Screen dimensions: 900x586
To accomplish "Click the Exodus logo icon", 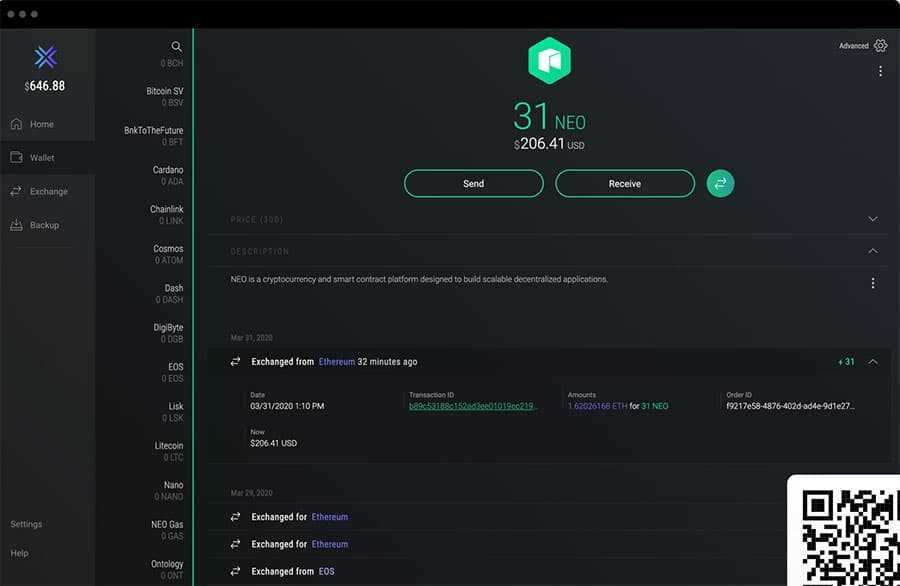I will point(45,57).
